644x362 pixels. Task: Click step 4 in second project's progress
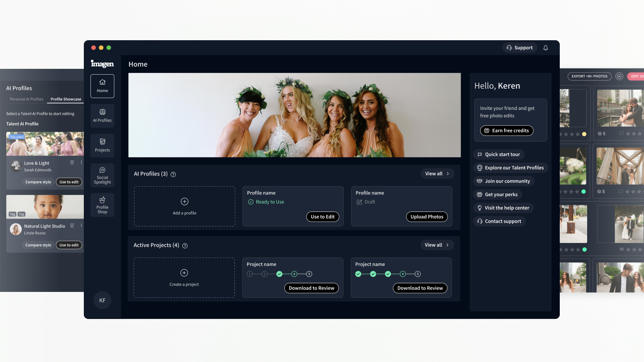pyautogui.click(x=403, y=274)
